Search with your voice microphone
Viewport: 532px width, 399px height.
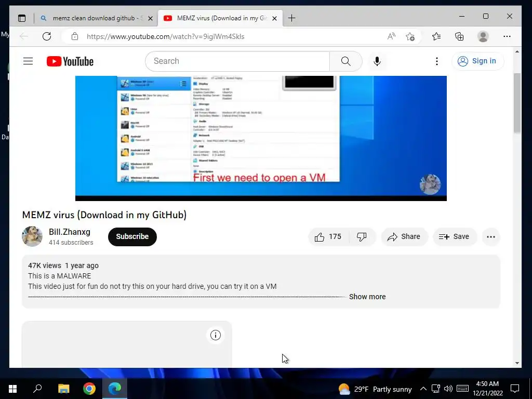click(x=377, y=61)
